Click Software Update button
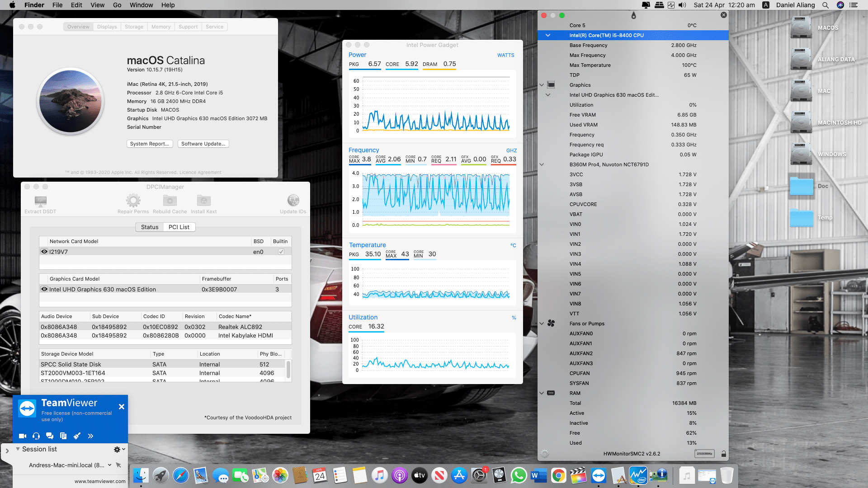Image resolution: width=868 pixels, height=488 pixels. tap(203, 144)
